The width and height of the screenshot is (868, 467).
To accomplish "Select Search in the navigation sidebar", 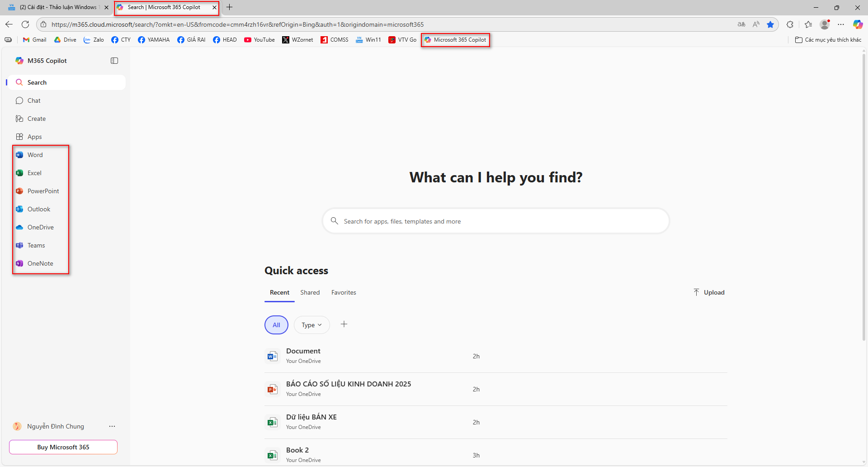I will pyautogui.click(x=67, y=82).
